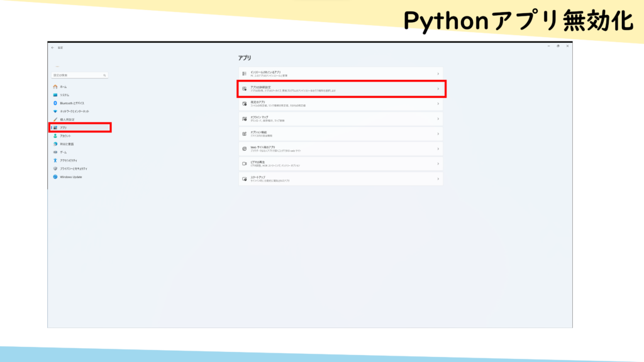Open the 'スタートアップ' card
The image size is (644, 362).
coord(341,179)
